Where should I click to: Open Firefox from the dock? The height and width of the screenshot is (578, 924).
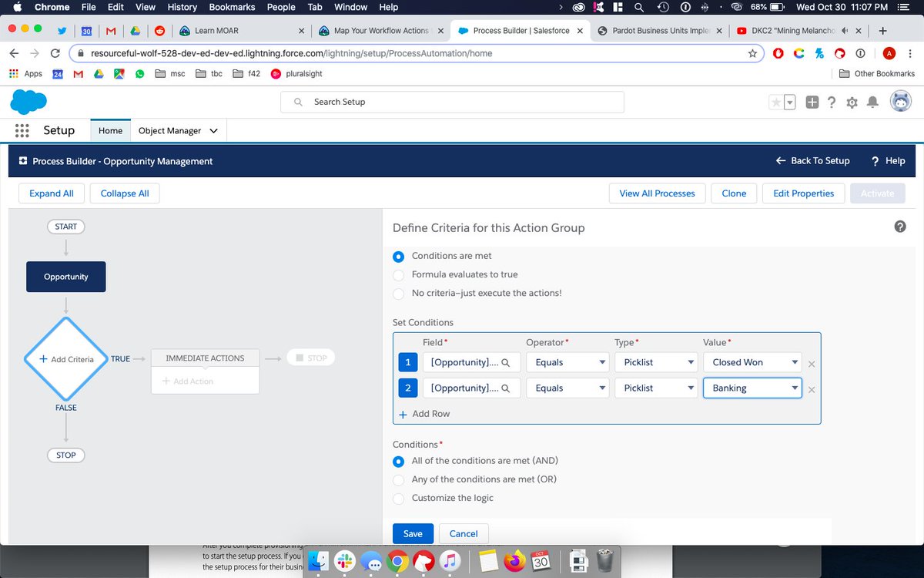click(x=514, y=560)
